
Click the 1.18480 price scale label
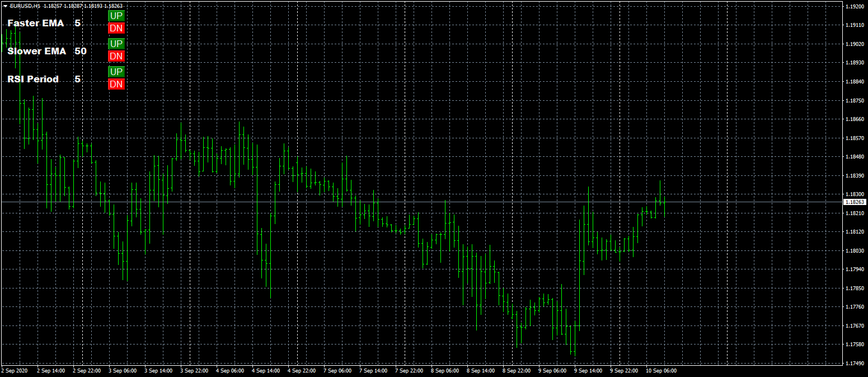click(854, 156)
